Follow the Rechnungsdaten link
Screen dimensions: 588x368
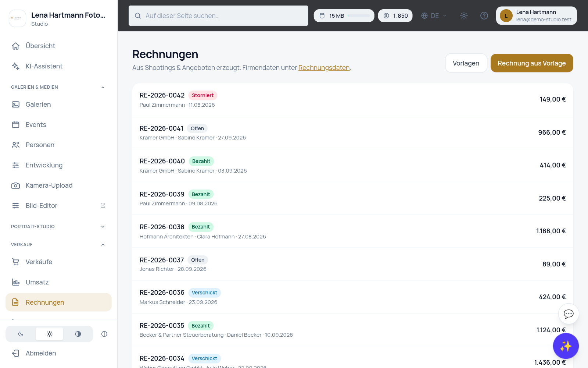324,68
